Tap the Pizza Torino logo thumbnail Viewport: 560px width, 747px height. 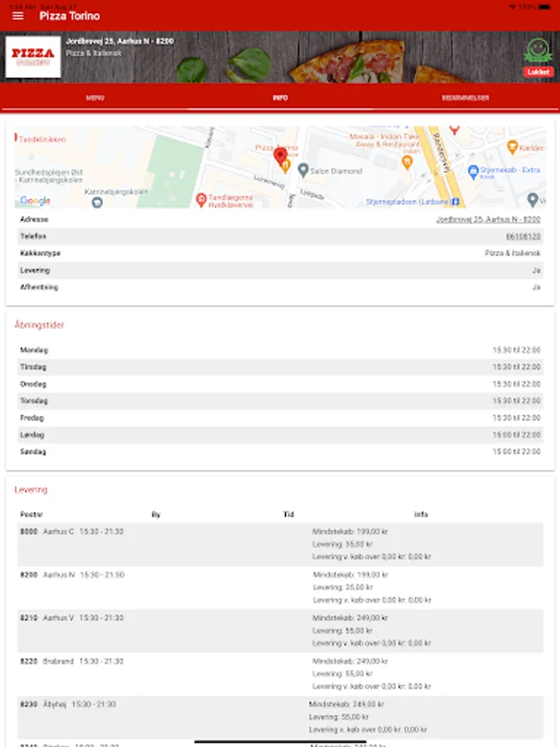(x=33, y=56)
